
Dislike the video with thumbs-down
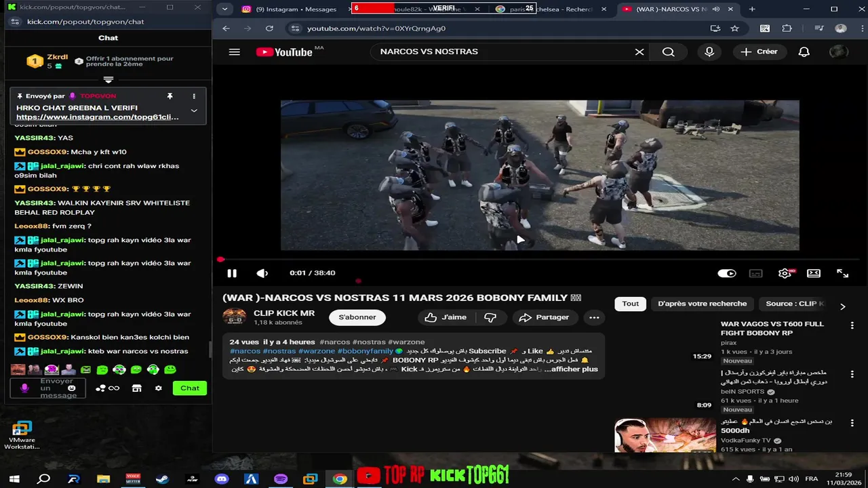[490, 317]
